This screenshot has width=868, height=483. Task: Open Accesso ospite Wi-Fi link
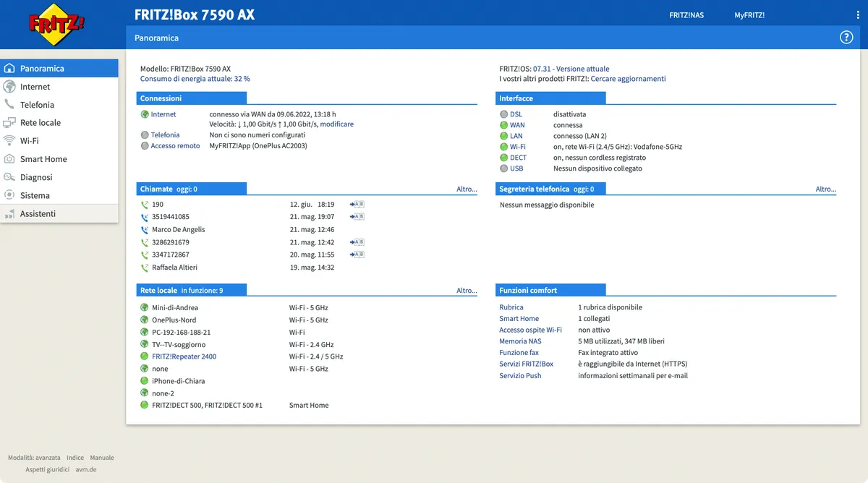pyautogui.click(x=531, y=330)
